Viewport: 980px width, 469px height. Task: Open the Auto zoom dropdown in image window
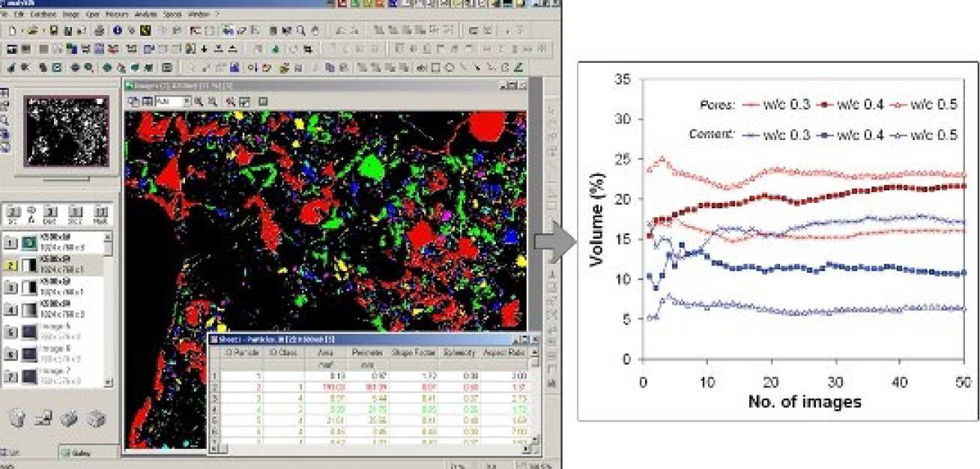(x=186, y=101)
